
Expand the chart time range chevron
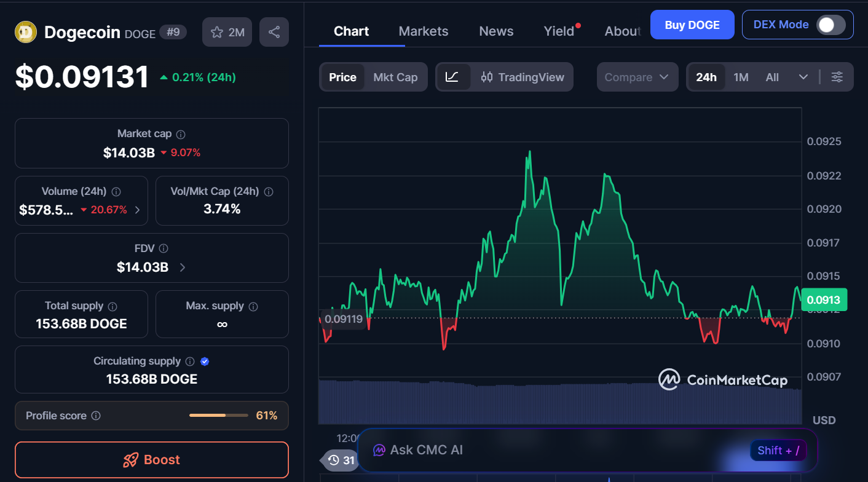(x=803, y=77)
